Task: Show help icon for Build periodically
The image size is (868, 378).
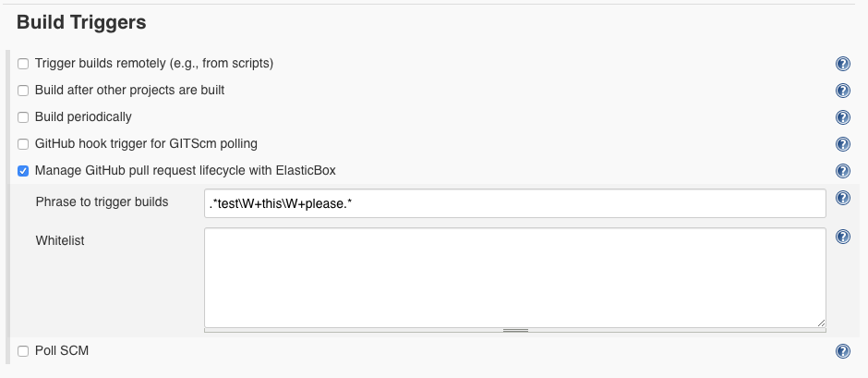Action: click(842, 117)
